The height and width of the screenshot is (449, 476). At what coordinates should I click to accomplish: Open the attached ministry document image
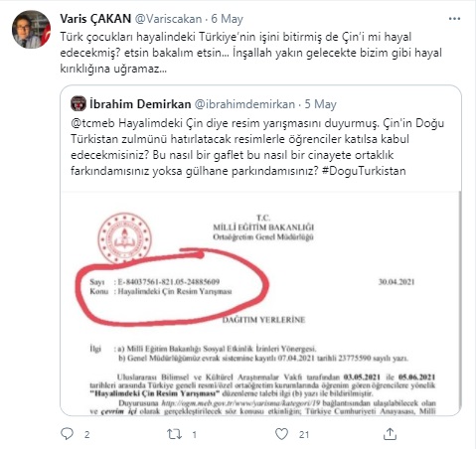tap(260, 303)
